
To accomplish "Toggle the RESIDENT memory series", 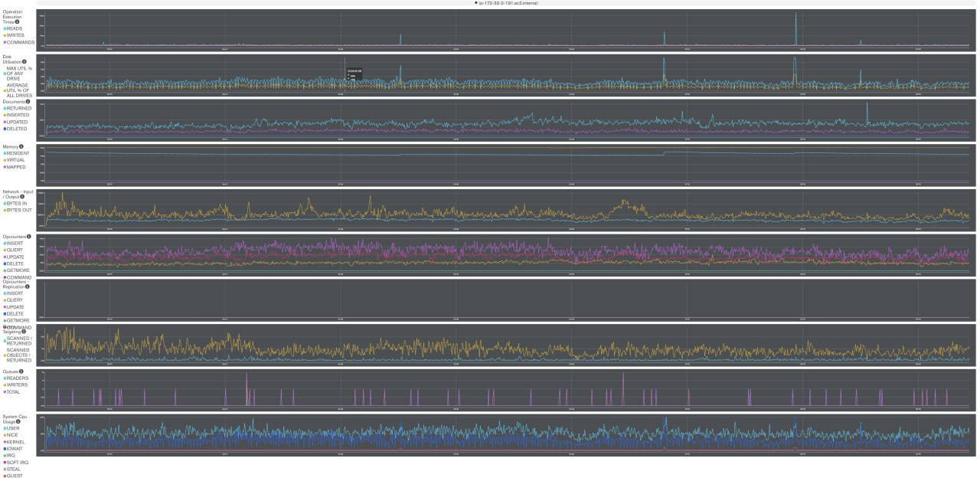I will point(16,153).
